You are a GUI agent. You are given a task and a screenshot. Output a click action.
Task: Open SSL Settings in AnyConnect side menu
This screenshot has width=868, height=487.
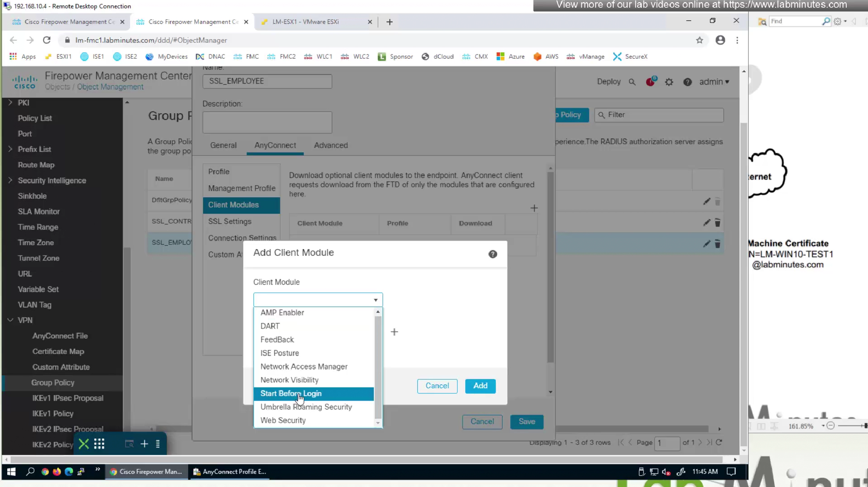pos(230,221)
